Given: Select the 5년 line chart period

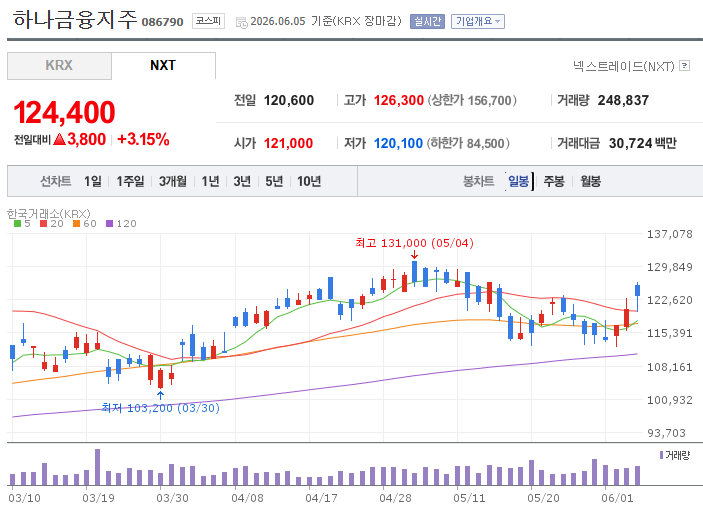Looking at the screenshot, I should tap(274, 181).
